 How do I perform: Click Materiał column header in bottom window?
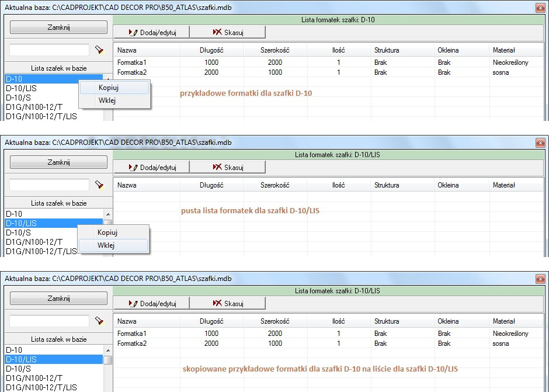coord(516,321)
